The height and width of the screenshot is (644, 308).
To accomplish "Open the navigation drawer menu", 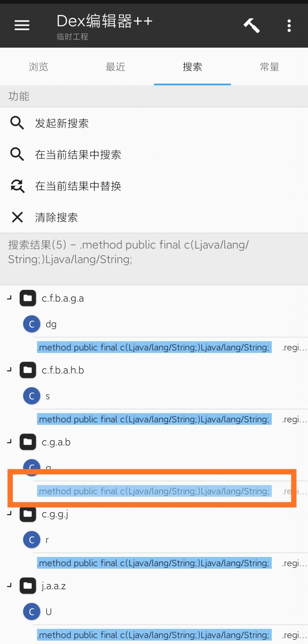I will [x=21, y=25].
